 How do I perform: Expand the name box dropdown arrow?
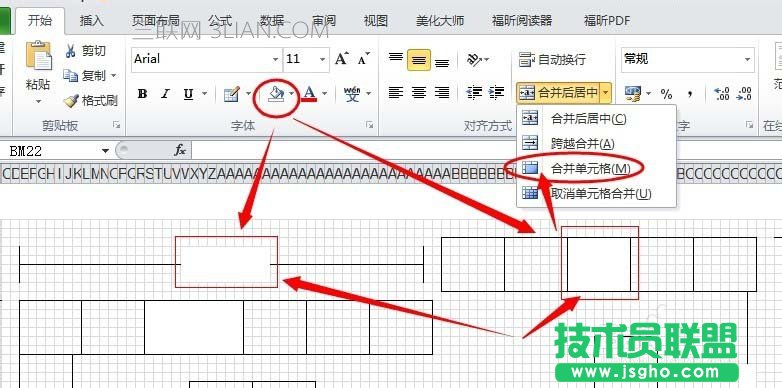[105, 151]
